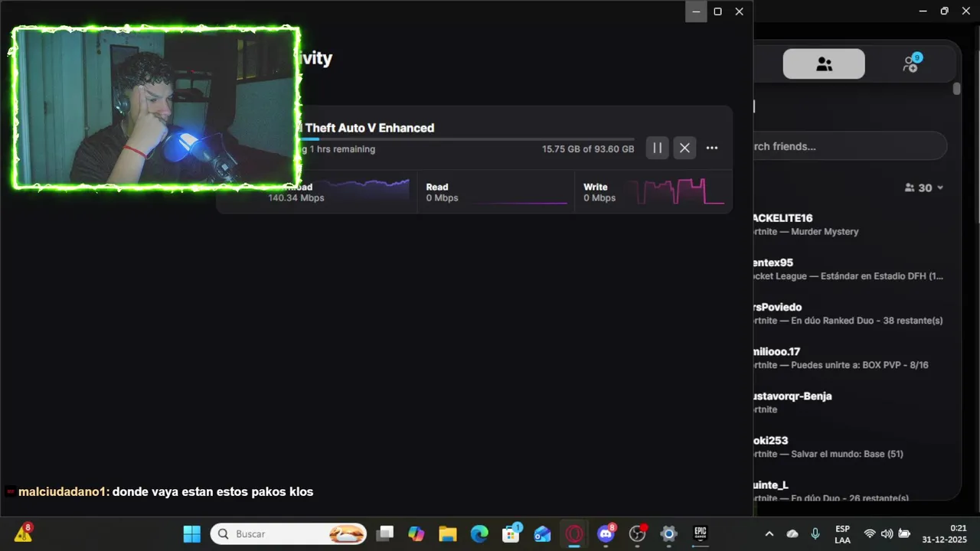The image size is (980, 551).
Task: Click the search friends input field
Action: pos(850,146)
